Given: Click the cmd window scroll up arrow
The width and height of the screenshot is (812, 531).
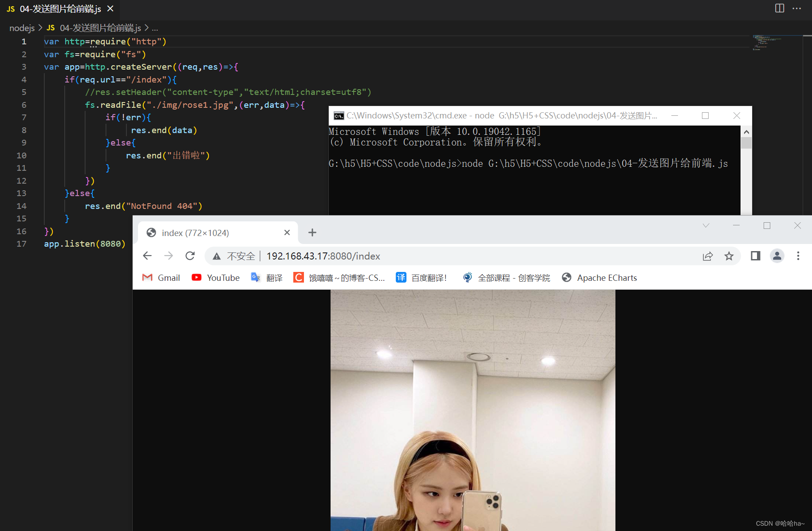Looking at the screenshot, I should click(x=746, y=132).
